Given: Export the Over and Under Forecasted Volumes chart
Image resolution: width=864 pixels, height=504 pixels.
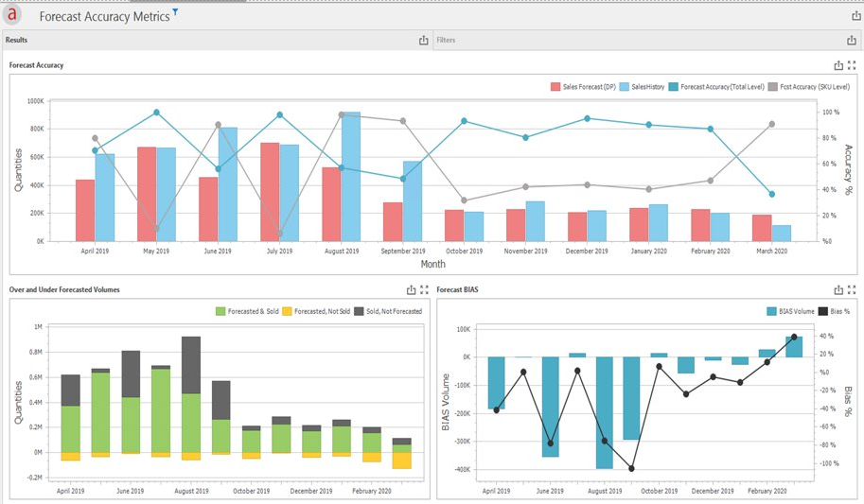Looking at the screenshot, I should point(411,290).
